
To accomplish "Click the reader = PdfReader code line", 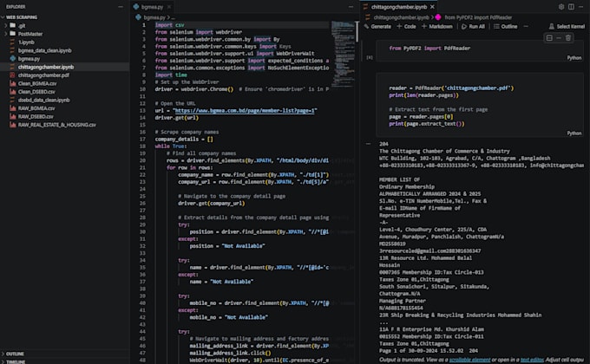I will (x=451, y=88).
